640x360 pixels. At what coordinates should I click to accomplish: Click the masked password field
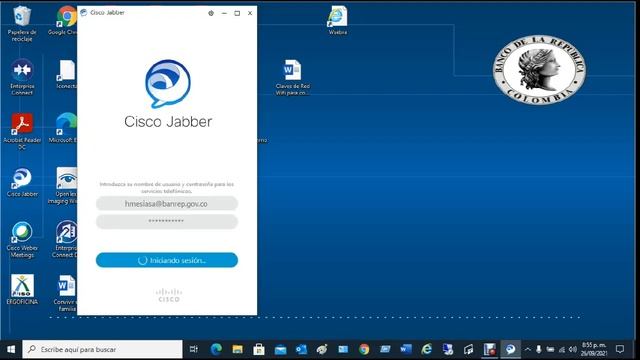pos(167,221)
